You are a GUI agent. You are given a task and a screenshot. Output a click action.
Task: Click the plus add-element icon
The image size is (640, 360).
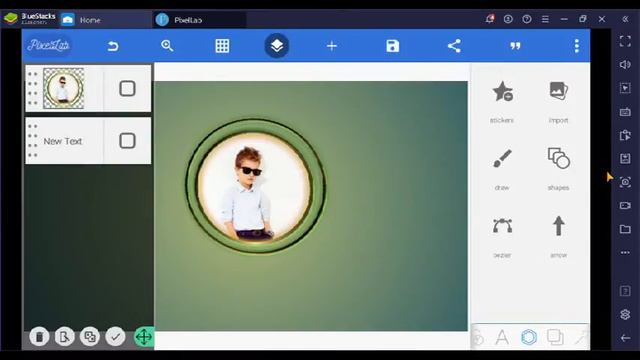(332, 46)
